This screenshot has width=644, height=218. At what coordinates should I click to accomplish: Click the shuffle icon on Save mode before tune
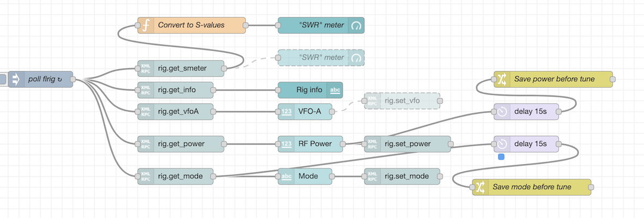tap(480, 187)
